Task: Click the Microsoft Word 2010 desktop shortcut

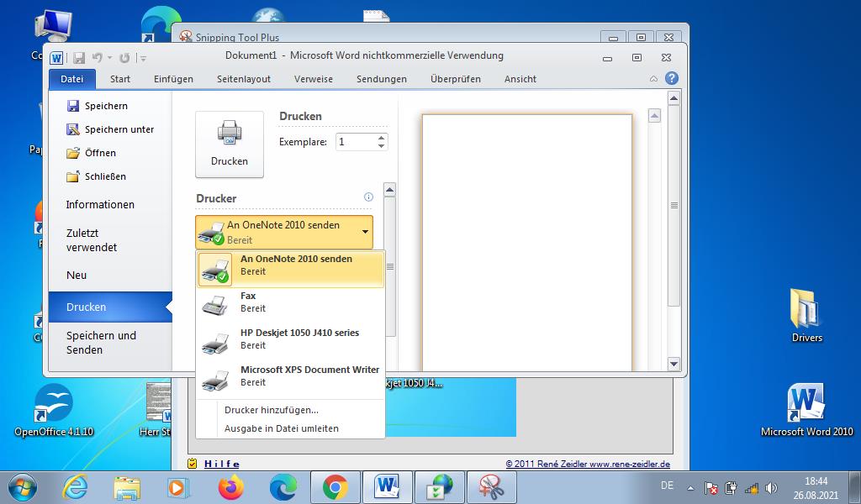Action: [806, 410]
